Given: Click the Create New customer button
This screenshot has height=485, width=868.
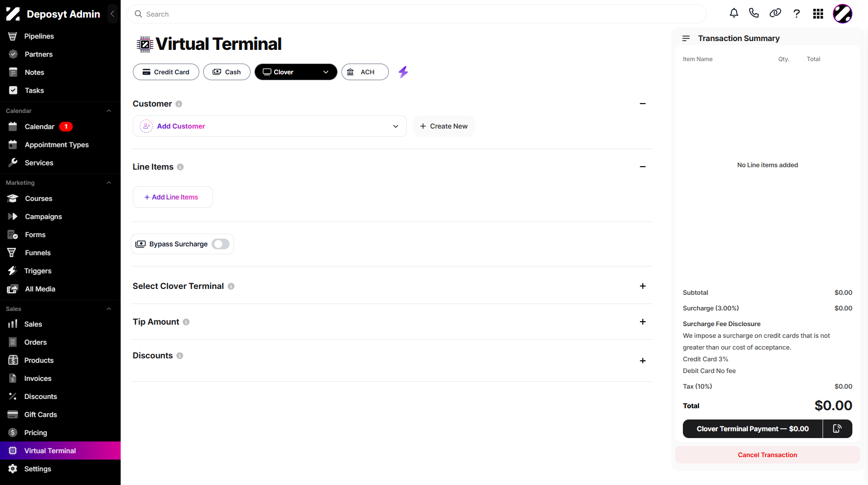Looking at the screenshot, I should coord(444,126).
